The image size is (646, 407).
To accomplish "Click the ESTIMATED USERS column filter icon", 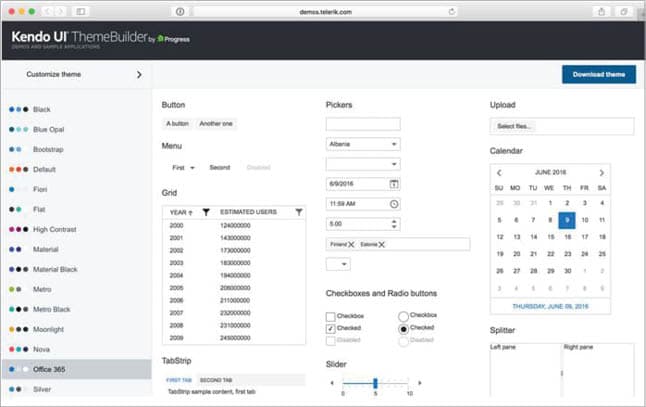I will 298,212.
